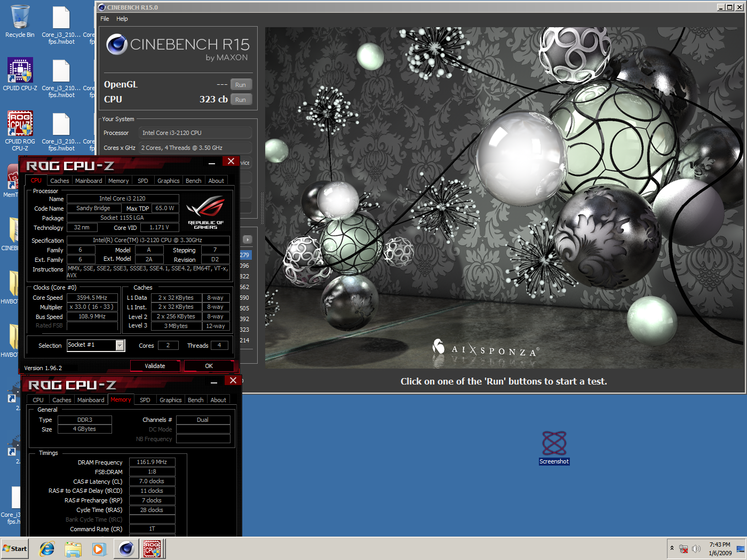Switch to Caches tab in lower CPU-Z
Image resolution: width=747 pixels, height=560 pixels.
coord(62,400)
